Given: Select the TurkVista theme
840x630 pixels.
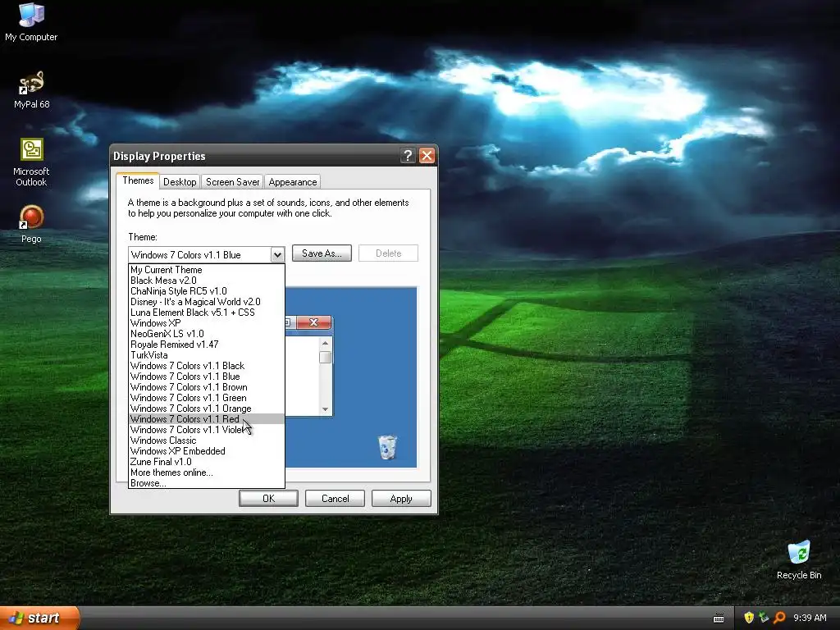Looking at the screenshot, I should point(207,355).
